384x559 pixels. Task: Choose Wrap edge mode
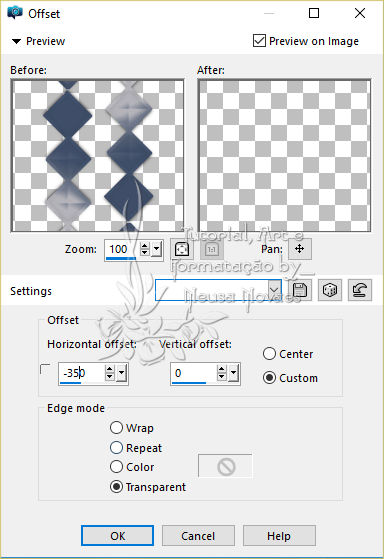[x=117, y=427]
